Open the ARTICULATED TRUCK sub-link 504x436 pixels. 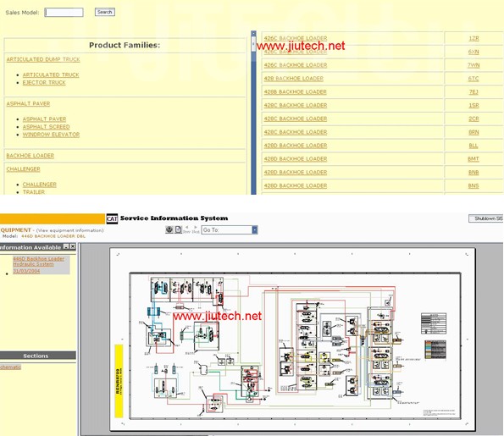coord(51,75)
